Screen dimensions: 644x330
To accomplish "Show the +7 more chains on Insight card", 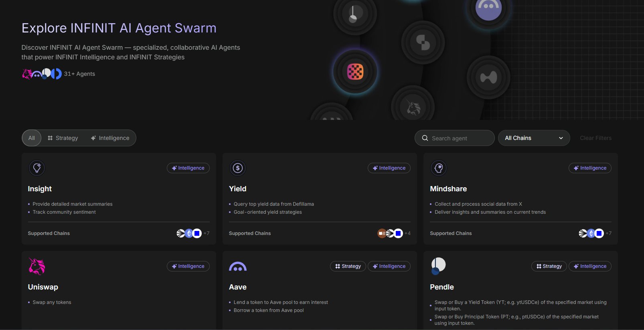I will (207, 233).
